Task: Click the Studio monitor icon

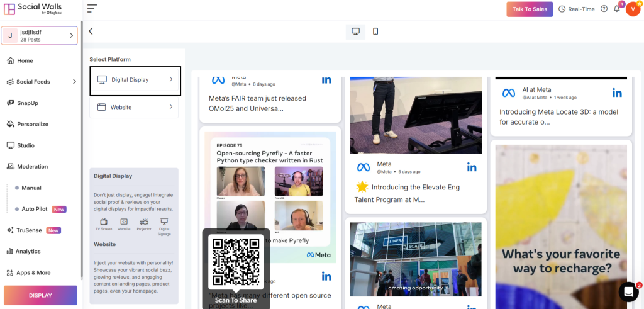Action: pyautogui.click(x=11, y=145)
